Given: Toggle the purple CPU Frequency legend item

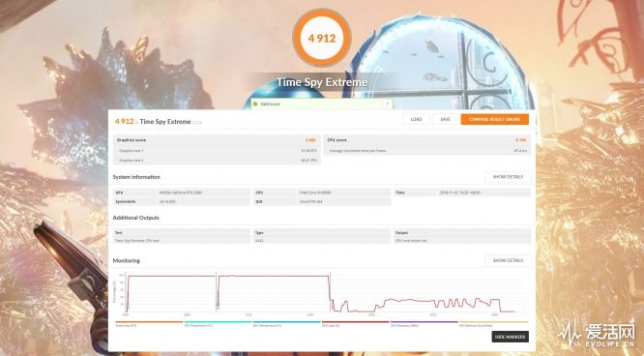Looking at the screenshot, I should click(x=424, y=324).
